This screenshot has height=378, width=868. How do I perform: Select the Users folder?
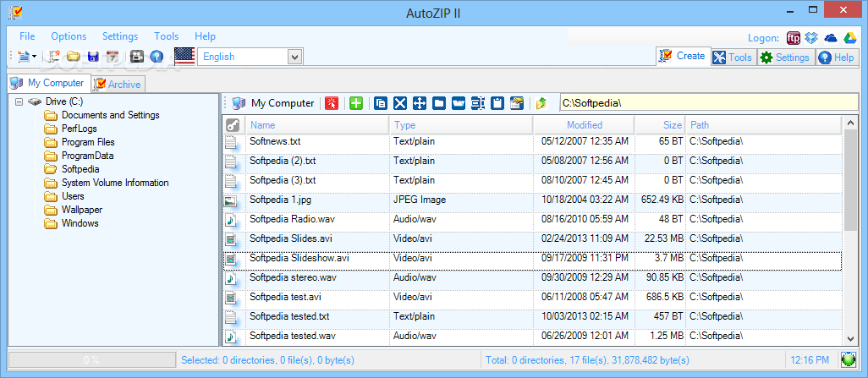point(73,196)
